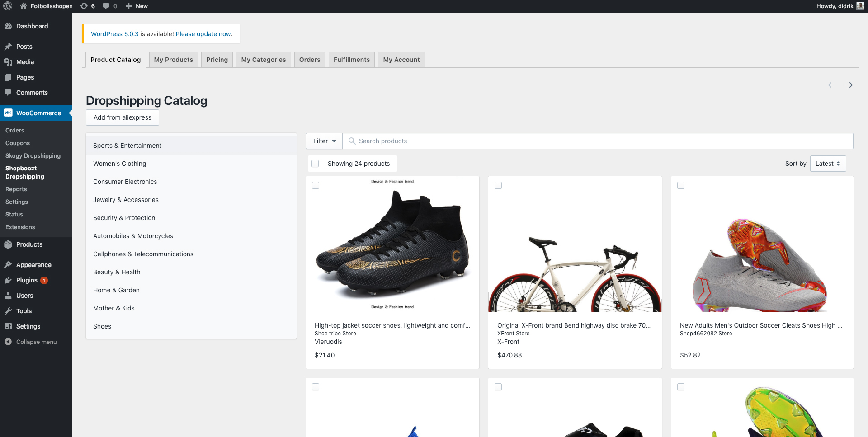Select Cellphones & Telecommunications category

191,254
